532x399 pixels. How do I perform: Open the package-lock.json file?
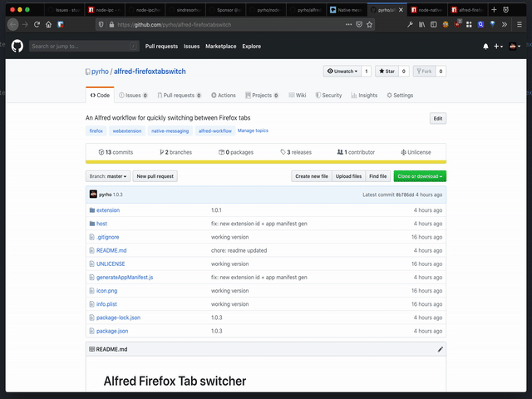(x=118, y=318)
